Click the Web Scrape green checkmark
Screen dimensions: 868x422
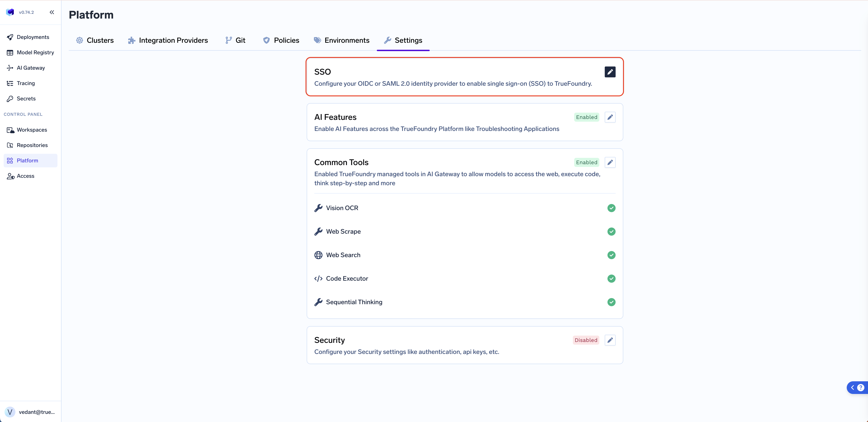pos(611,232)
